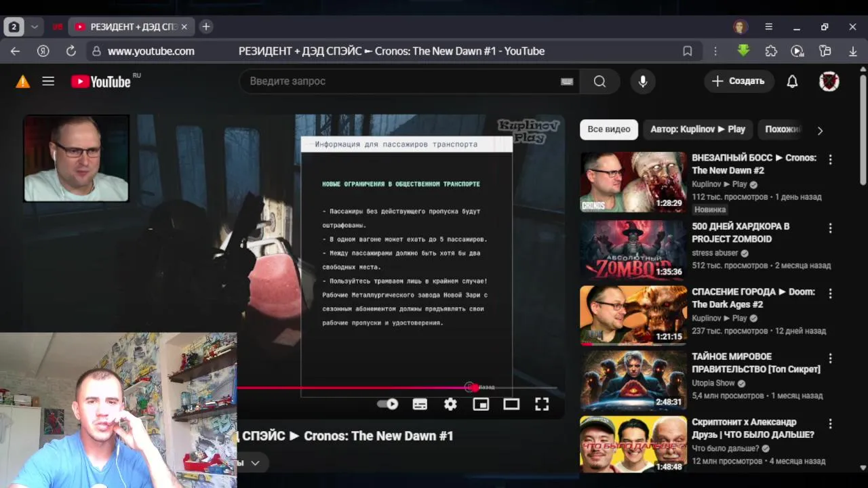Select the Автор: Kuplinov ► Play chip
The height and width of the screenshot is (488, 868).
click(698, 129)
